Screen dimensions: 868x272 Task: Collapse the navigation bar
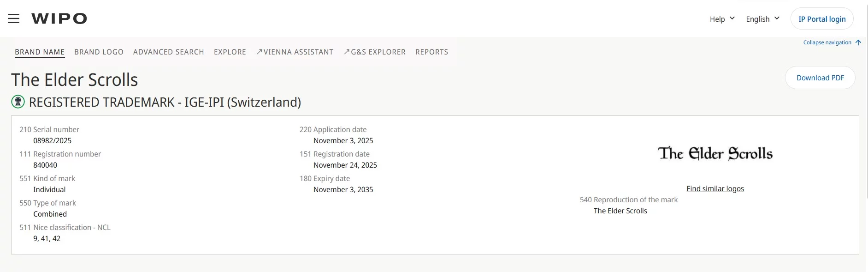[827, 42]
